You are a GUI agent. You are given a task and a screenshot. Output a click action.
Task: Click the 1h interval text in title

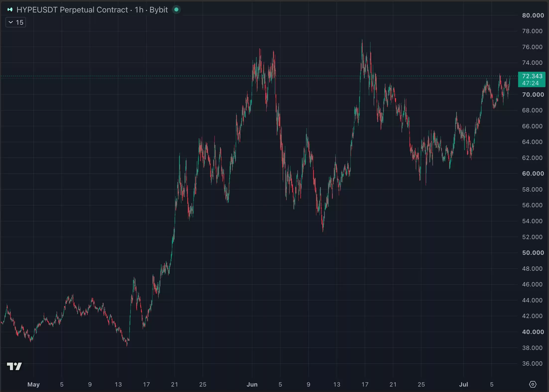(x=139, y=10)
